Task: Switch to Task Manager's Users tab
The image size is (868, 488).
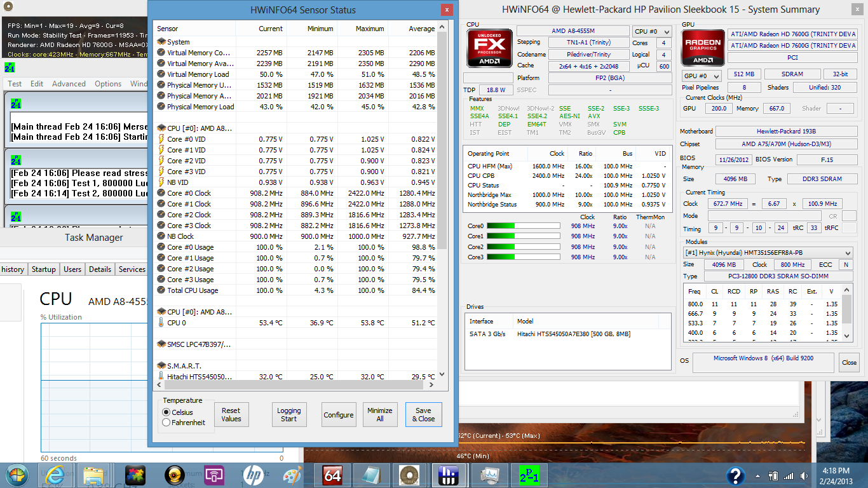Action: click(x=72, y=269)
